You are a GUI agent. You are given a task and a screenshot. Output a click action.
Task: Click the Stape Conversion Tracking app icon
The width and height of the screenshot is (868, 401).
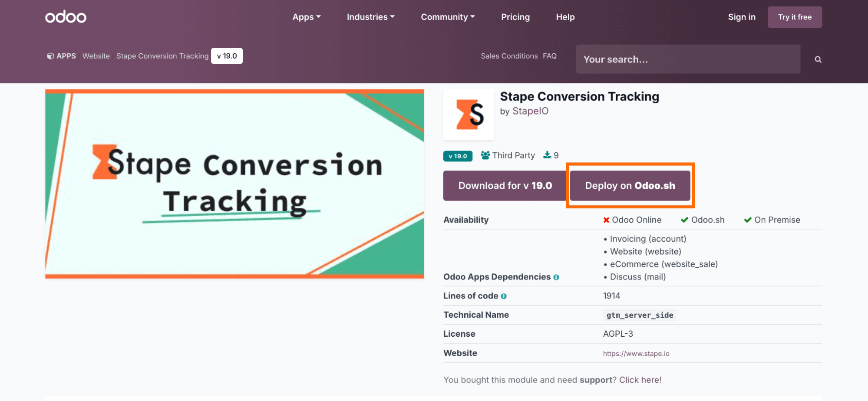469,114
